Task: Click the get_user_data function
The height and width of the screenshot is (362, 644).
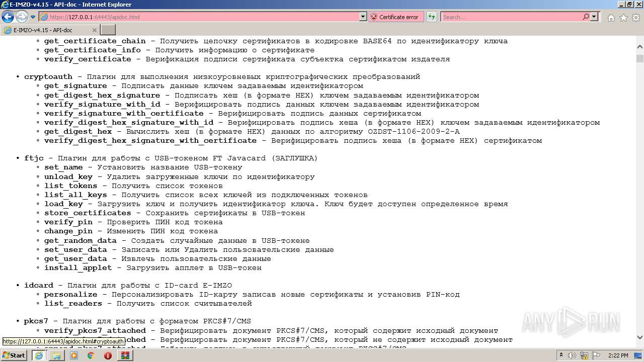Action: 75,259
